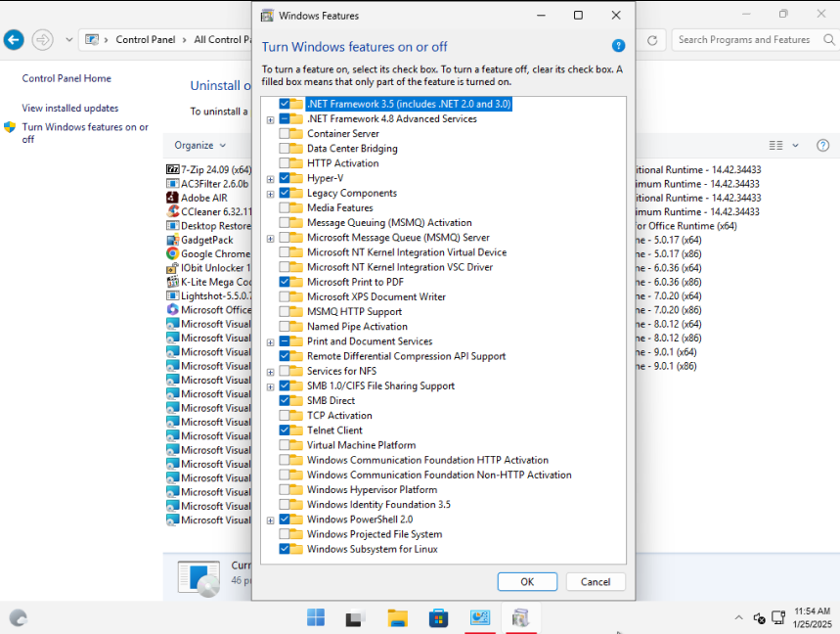Uncheck the Telnet Client checkbox
This screenshot has width=840, height=634.
tap(285, 430)
